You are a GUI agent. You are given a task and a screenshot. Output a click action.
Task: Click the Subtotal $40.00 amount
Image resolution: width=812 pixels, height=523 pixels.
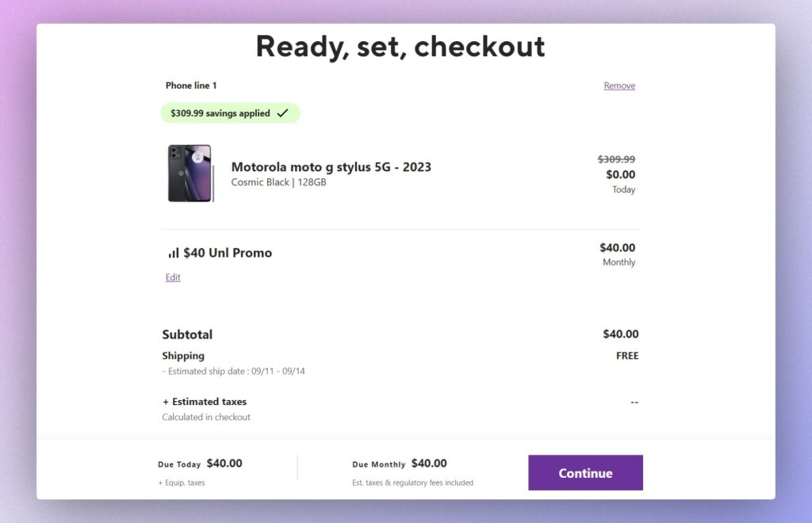click(620, 334)
